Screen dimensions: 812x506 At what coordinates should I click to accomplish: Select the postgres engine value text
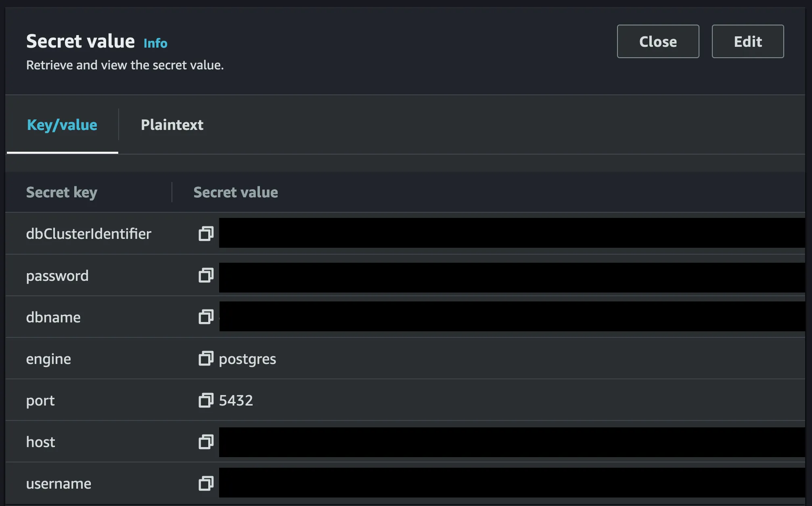247,359
